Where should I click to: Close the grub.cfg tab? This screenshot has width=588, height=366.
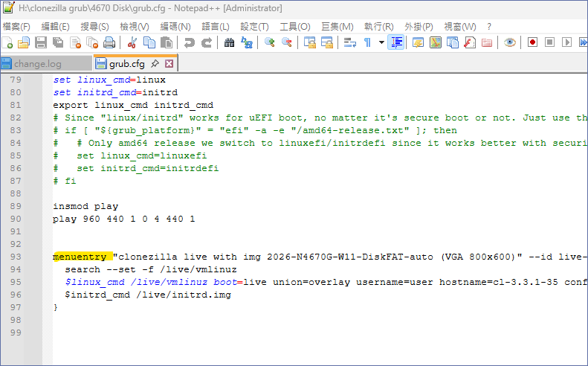point(169,63)
